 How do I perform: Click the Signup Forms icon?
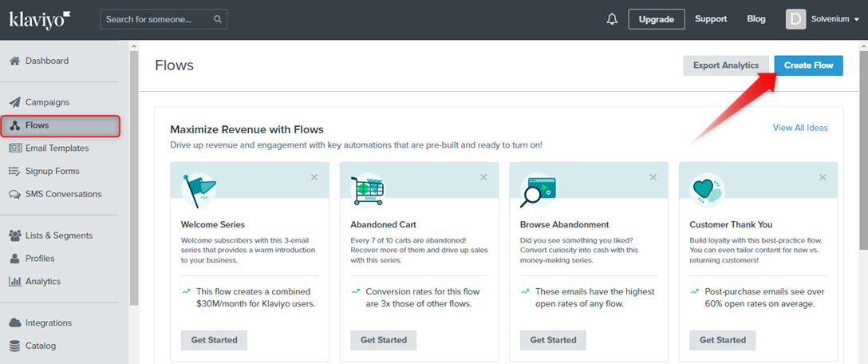point(15,171)
